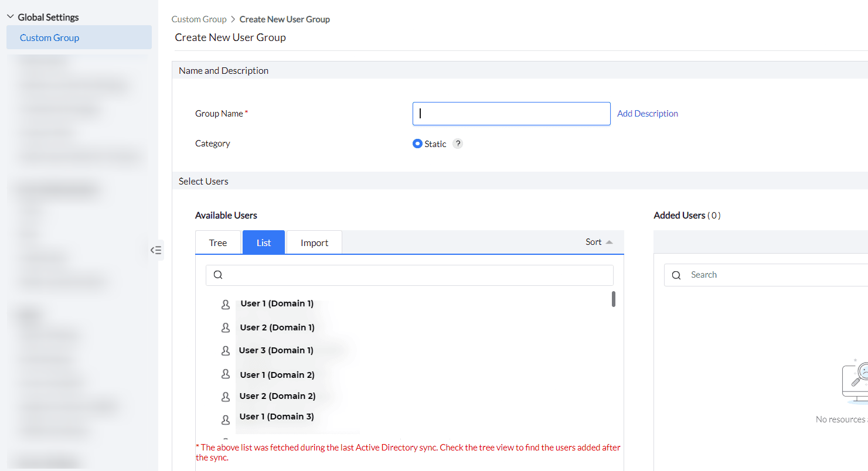Click the user icon beside User 3 (Domain 1)
Screen dimensions: 868x471
pos(226,351)
